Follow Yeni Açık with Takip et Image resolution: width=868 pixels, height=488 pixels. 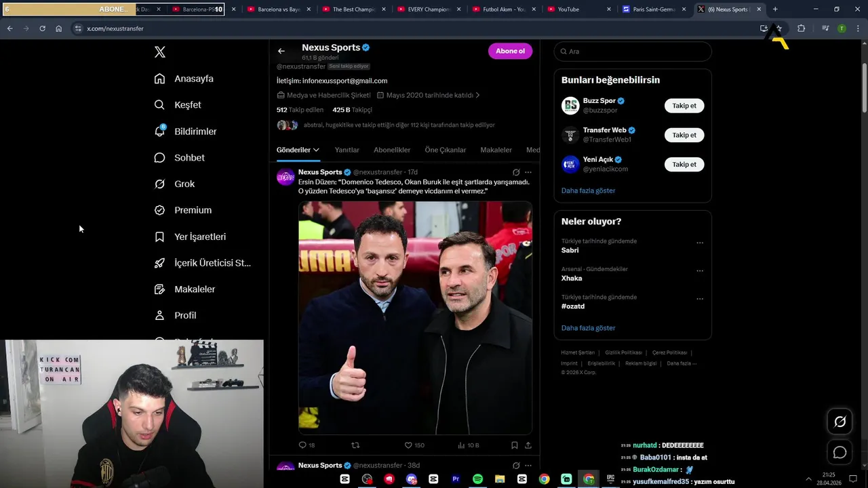(684, 164)
